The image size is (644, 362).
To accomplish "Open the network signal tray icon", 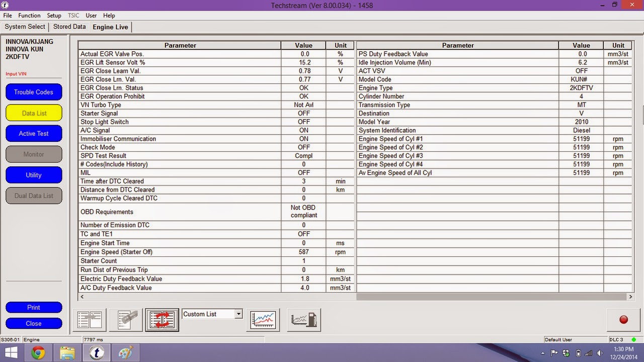I will [x=589, y=353].
